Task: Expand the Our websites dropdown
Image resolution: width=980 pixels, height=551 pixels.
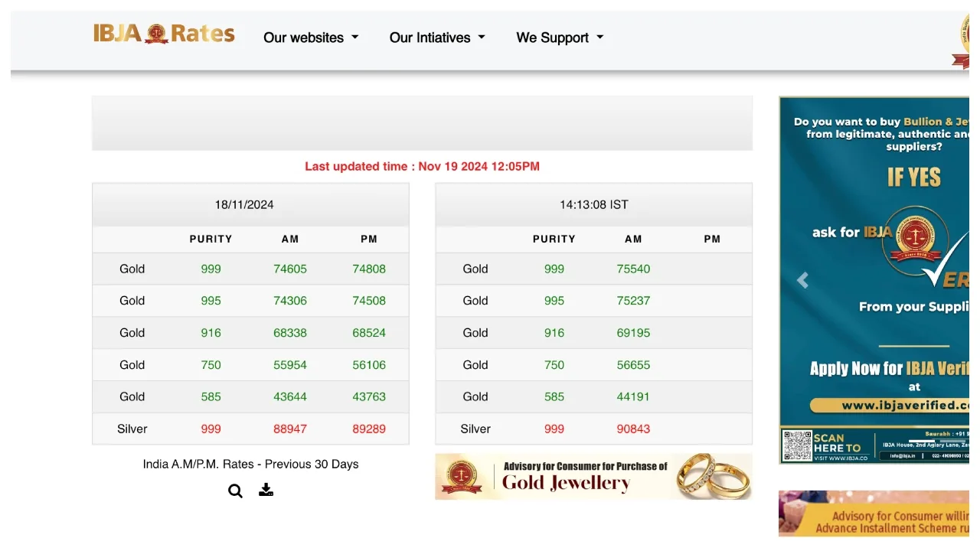Action: tap(311, 37)
